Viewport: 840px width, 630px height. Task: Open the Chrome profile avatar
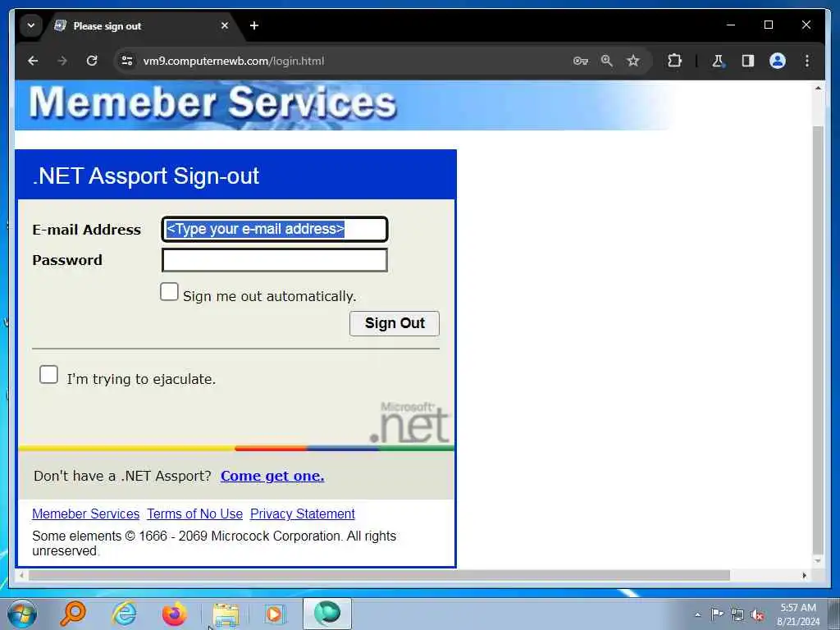click(778, 61)
